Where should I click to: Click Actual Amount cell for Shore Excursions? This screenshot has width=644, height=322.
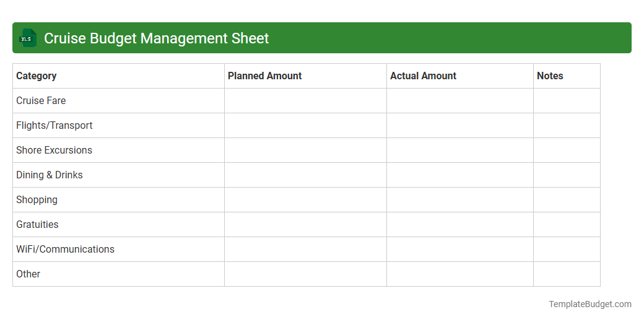pyautogui.click(x=460, y=150)
